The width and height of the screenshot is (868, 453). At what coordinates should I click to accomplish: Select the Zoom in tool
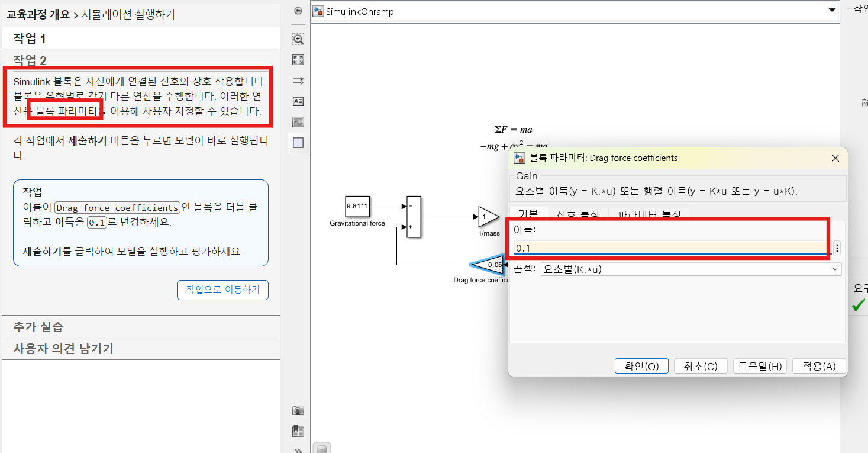[x=298, y=39]
